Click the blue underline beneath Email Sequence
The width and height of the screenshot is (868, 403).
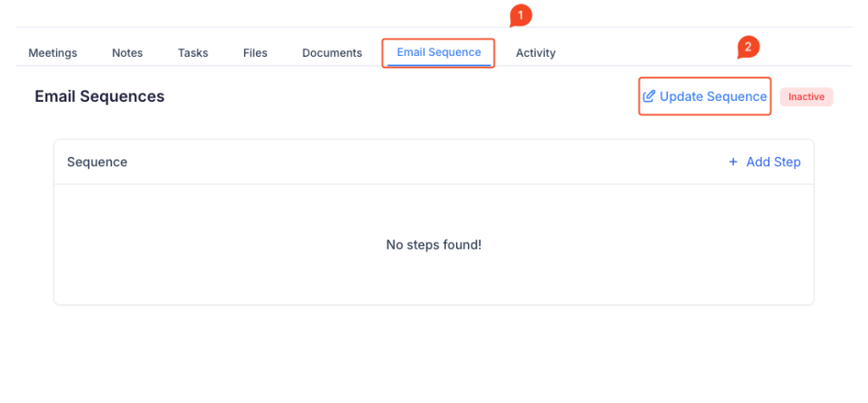(438, 64)
